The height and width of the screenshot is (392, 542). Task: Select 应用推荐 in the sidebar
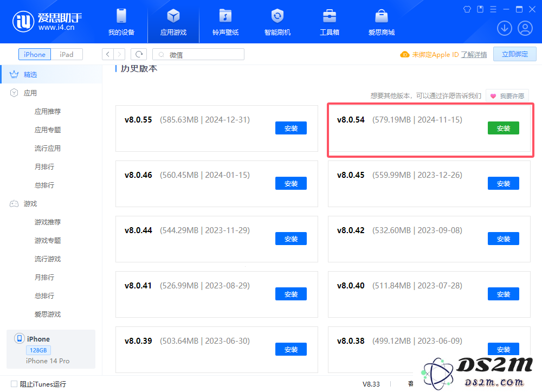[x=48, y=111]
